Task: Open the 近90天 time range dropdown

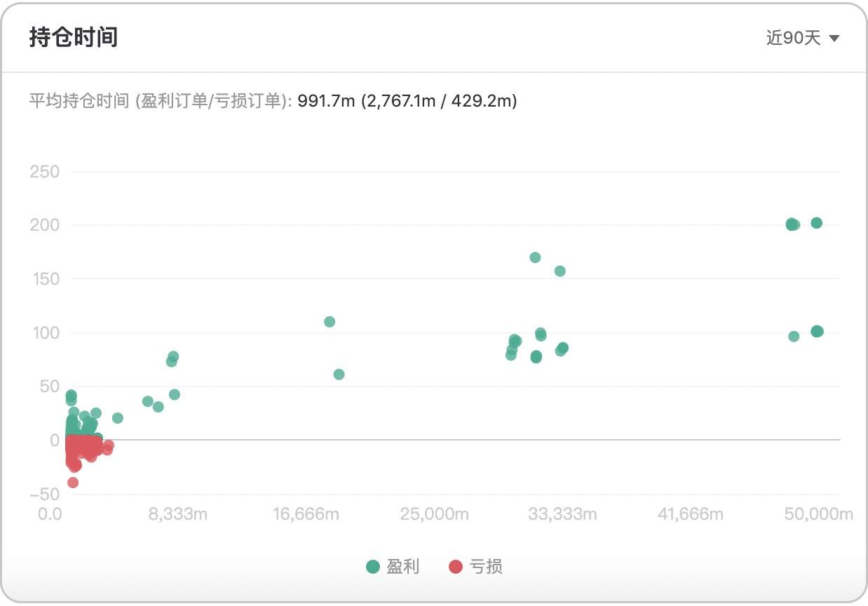Action: (x=802, y=38)
